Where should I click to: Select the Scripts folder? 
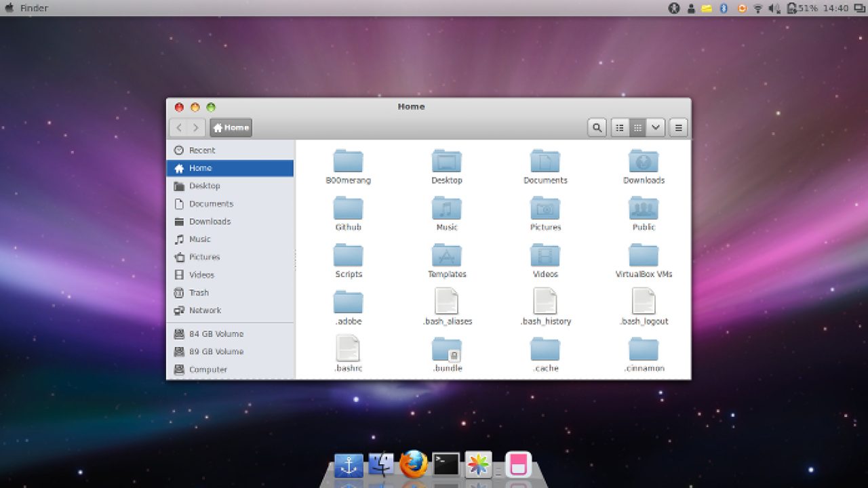click(349, 260)
